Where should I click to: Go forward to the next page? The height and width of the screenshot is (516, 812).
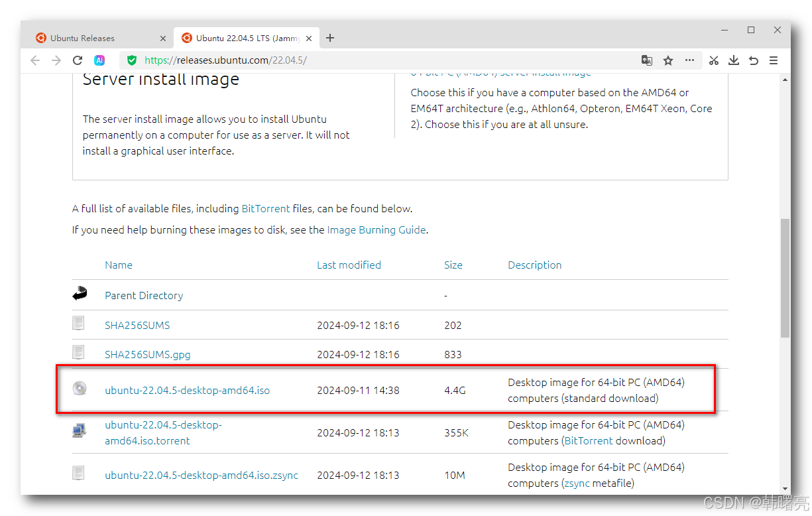click(56, 60)
